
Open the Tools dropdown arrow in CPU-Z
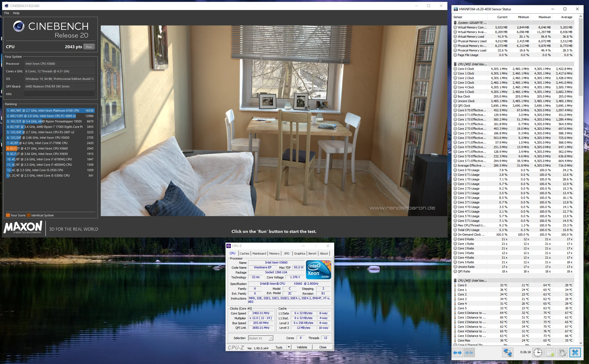[289, 347]
